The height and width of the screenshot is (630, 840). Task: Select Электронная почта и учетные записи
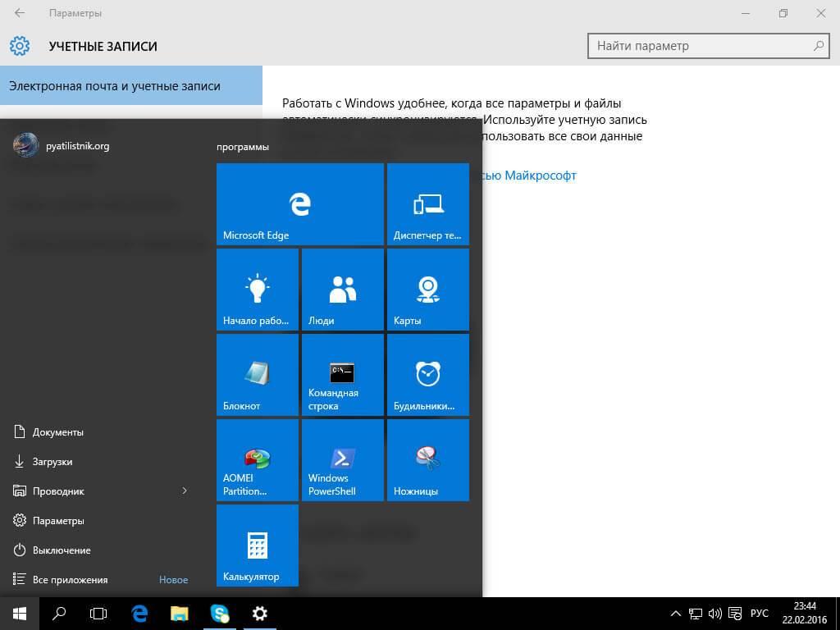[x=131, y=85]
